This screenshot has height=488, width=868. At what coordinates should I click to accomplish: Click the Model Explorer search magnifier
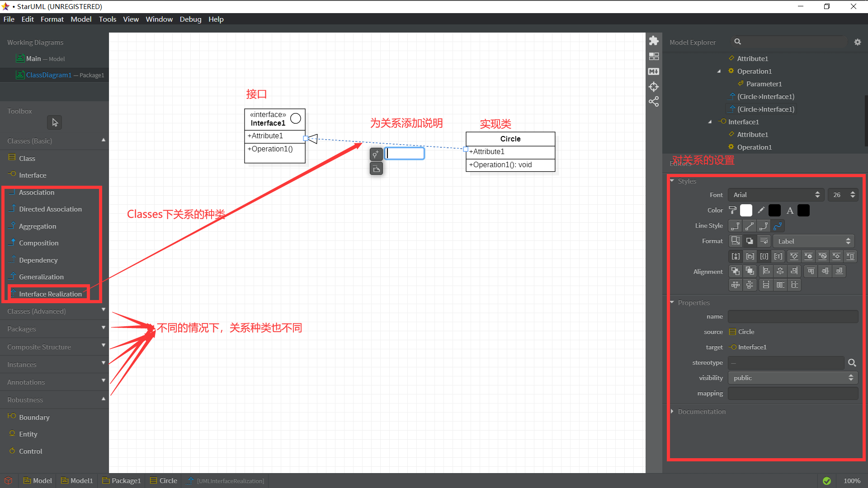point(738,42)
